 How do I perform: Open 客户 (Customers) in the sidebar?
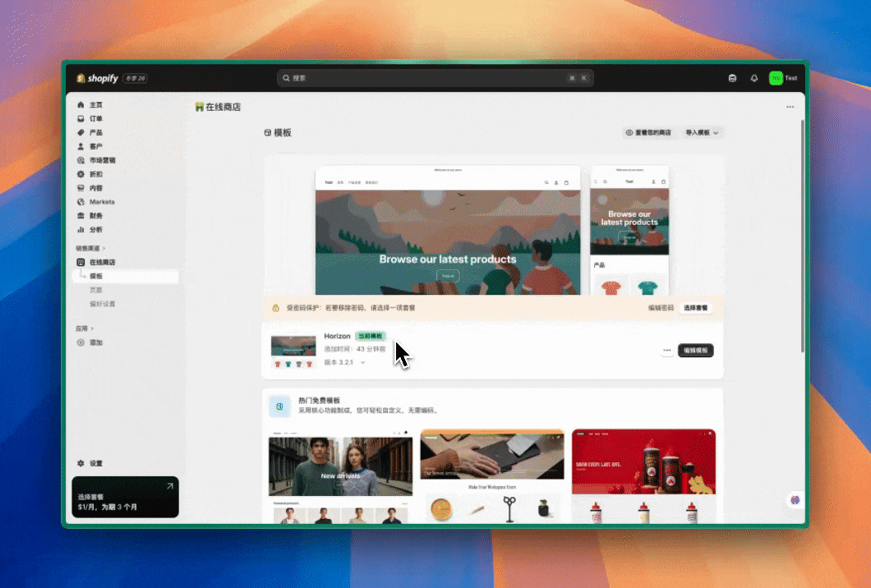coord(95,147)
